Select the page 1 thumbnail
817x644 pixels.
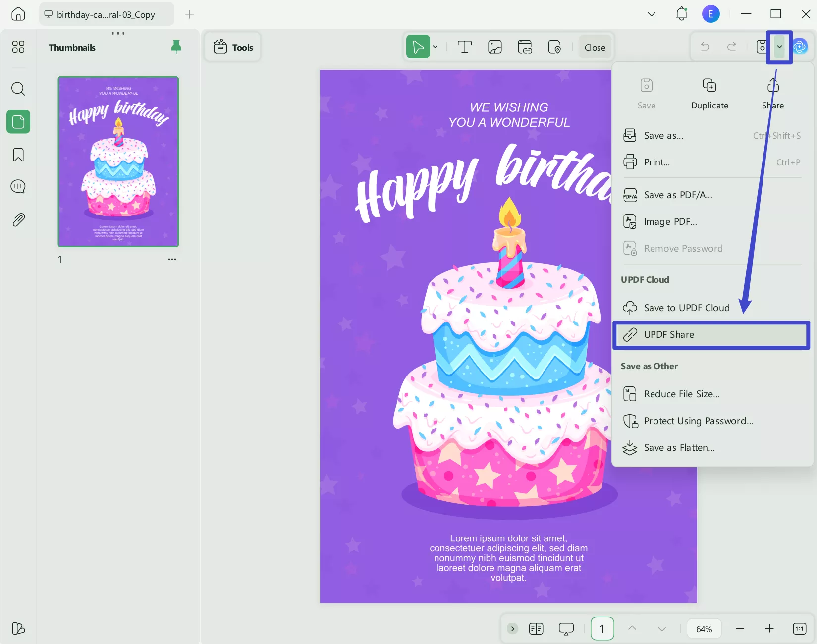pyautogui.click(x=118, y=161)
